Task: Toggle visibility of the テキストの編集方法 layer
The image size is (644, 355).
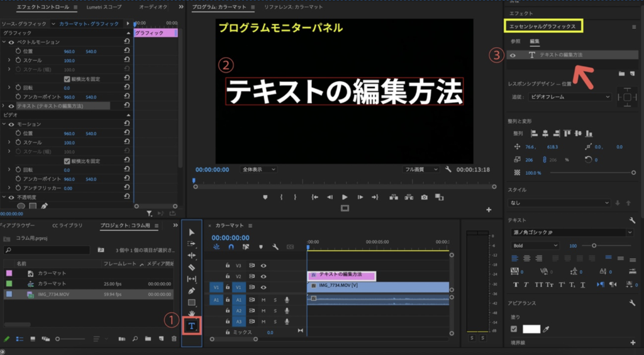Action: coord(513,55)
